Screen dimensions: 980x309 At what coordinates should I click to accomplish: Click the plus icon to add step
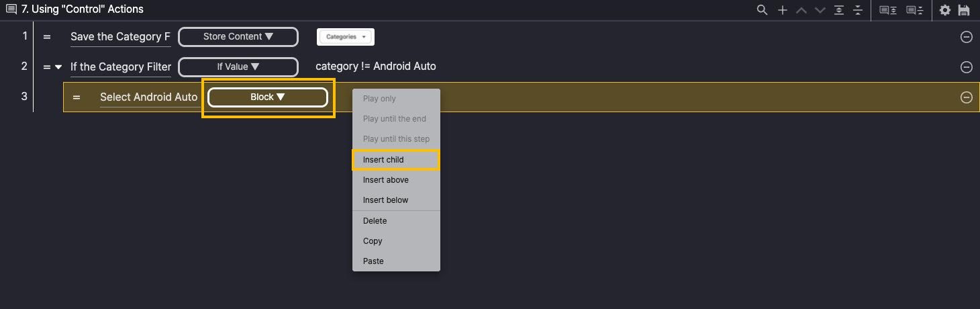point(782,10)
